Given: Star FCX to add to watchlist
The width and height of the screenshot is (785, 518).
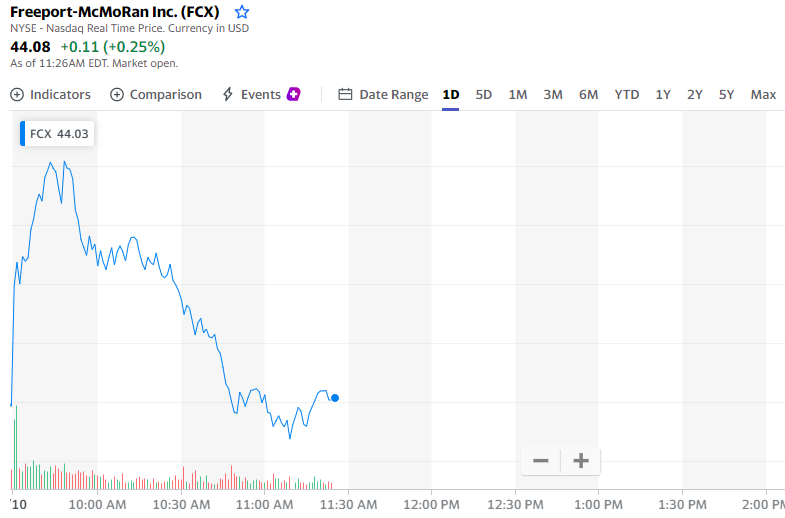Looking at the screenshot, I should coord(242,12).
